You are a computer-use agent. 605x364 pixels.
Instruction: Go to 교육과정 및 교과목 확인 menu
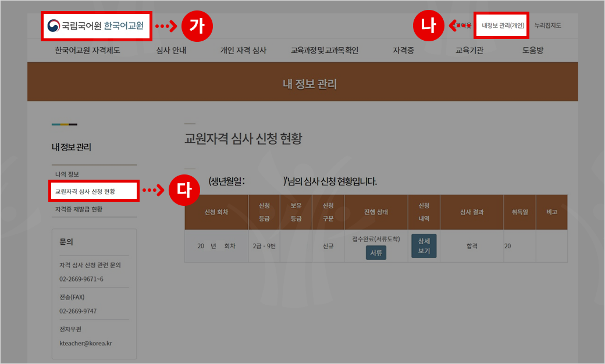tap(325, 51)
